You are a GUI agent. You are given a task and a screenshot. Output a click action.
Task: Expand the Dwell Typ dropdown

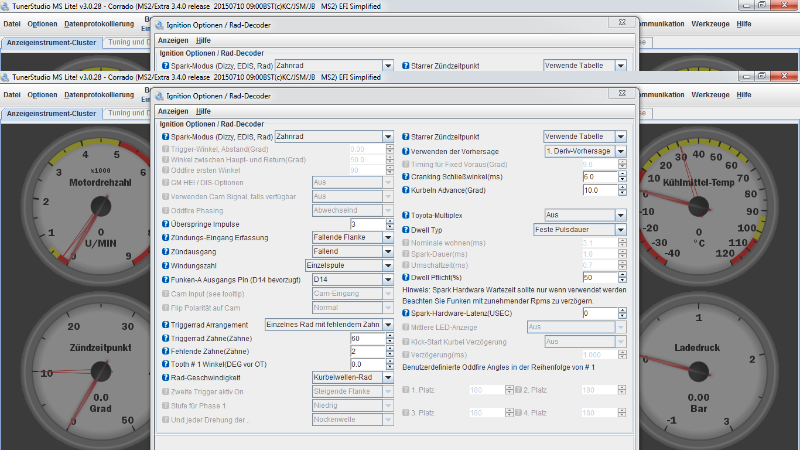(621, 229)
